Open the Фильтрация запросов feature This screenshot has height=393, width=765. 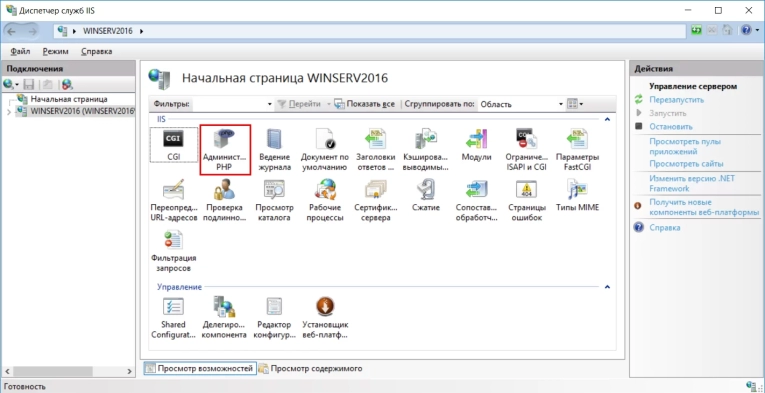coord(174,251)
